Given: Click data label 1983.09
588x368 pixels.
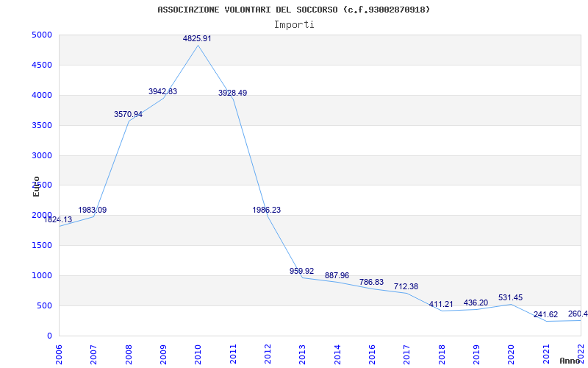Looking at the screenshot, I should (93, 210).
